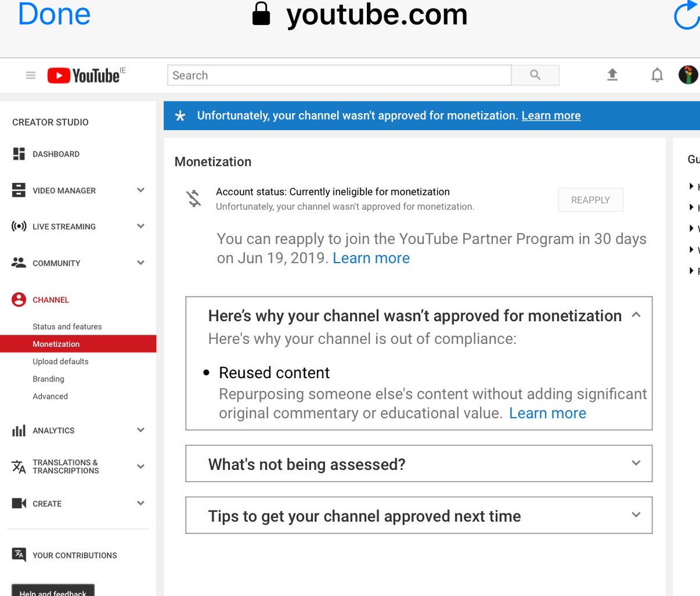The height and width of the screenshot is (596, 700).
Task: Click the Live Streaming broadcast icon
Action: click(19, 226)
